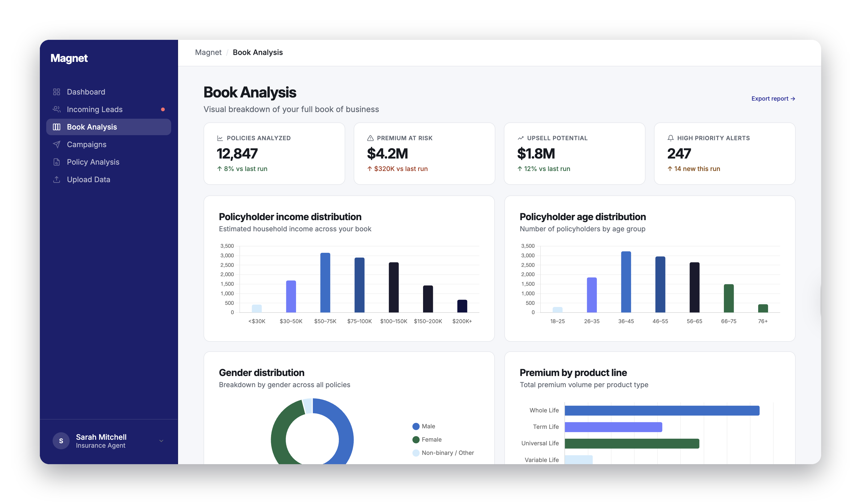Click the 'Gender distribution' heading
Image resolution: width=861 pixels, height=504 pixels.
click(x=261, y=373)
